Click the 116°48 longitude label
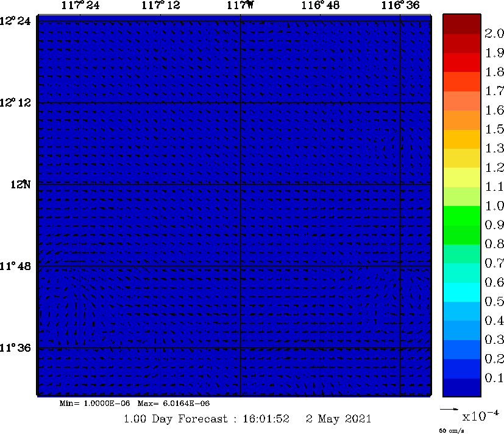Screen dimensions: 504x434 click(320, 5)
